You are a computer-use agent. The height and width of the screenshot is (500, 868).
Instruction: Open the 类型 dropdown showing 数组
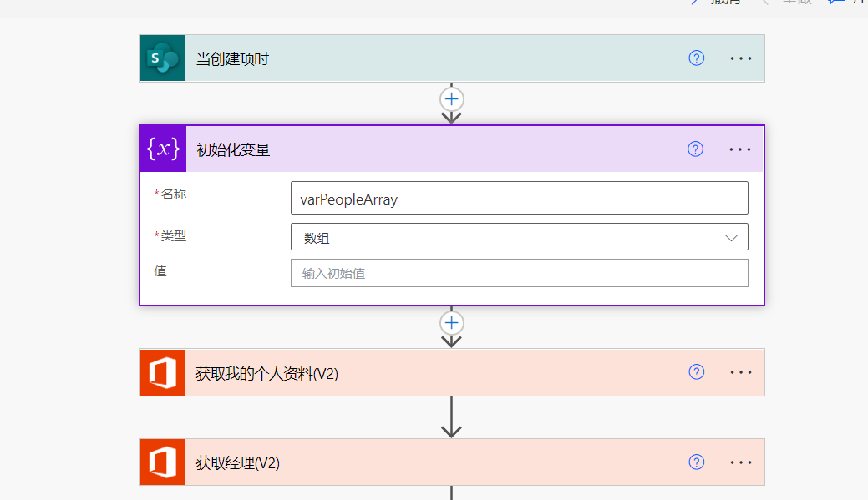[x=519, y=237]
